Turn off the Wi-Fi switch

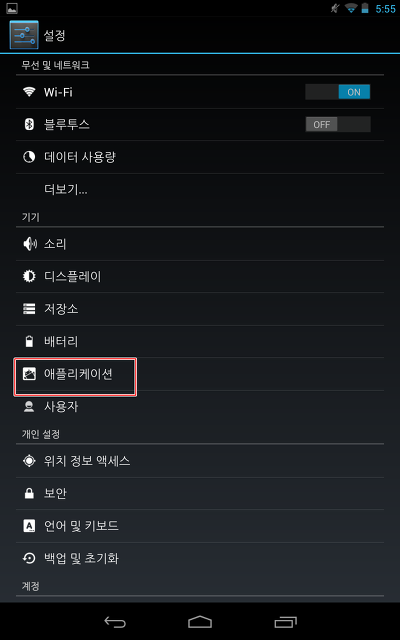pyautogui.click(x=338, y=92)
